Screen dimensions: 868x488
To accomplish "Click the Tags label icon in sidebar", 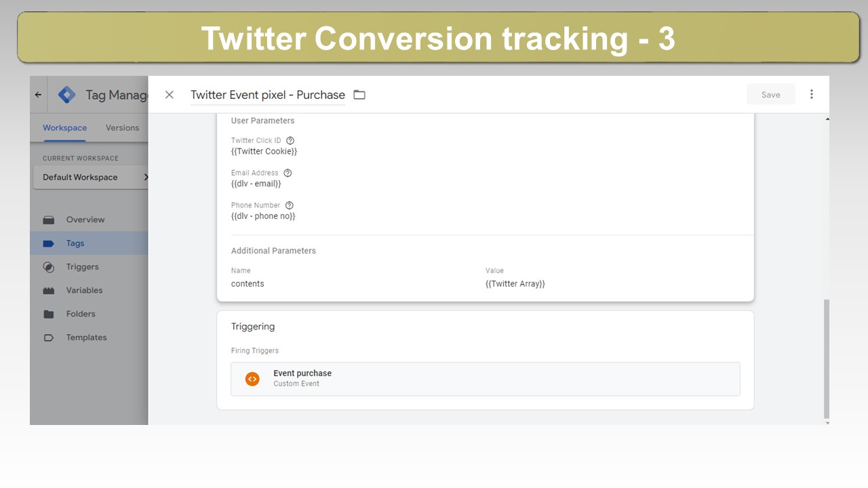I will [x=48, y=243].
